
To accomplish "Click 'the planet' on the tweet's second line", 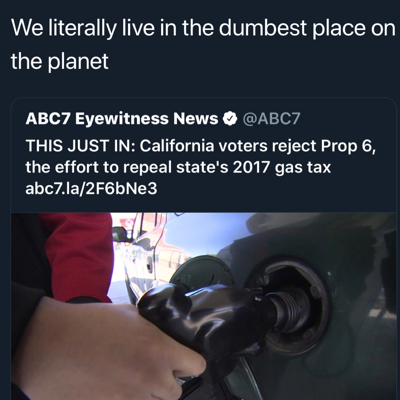I will click(x=60, y=62).
